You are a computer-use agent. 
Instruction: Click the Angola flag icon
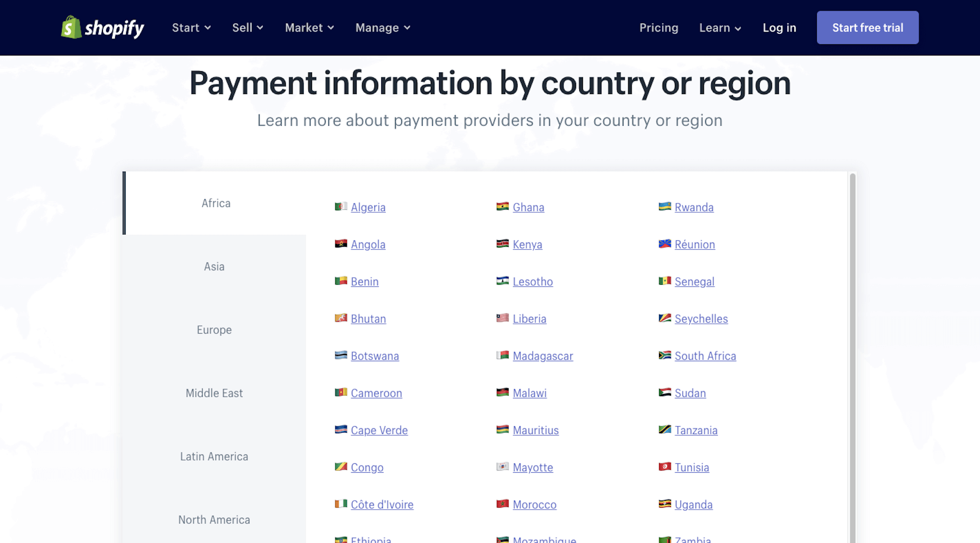point(341,244)
